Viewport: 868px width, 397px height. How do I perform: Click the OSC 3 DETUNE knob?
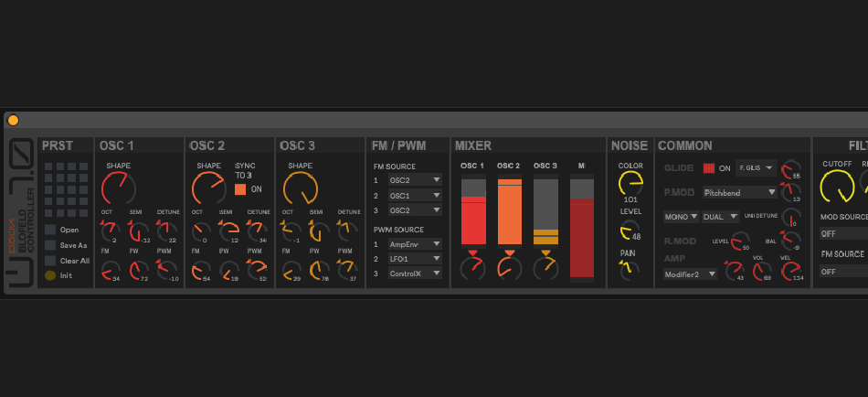coord(347,231)
